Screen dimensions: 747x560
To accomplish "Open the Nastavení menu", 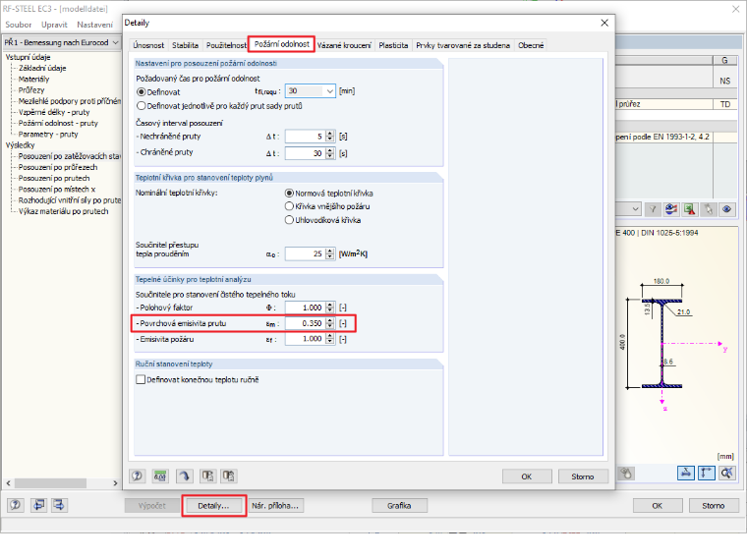I will coord(94,25).
